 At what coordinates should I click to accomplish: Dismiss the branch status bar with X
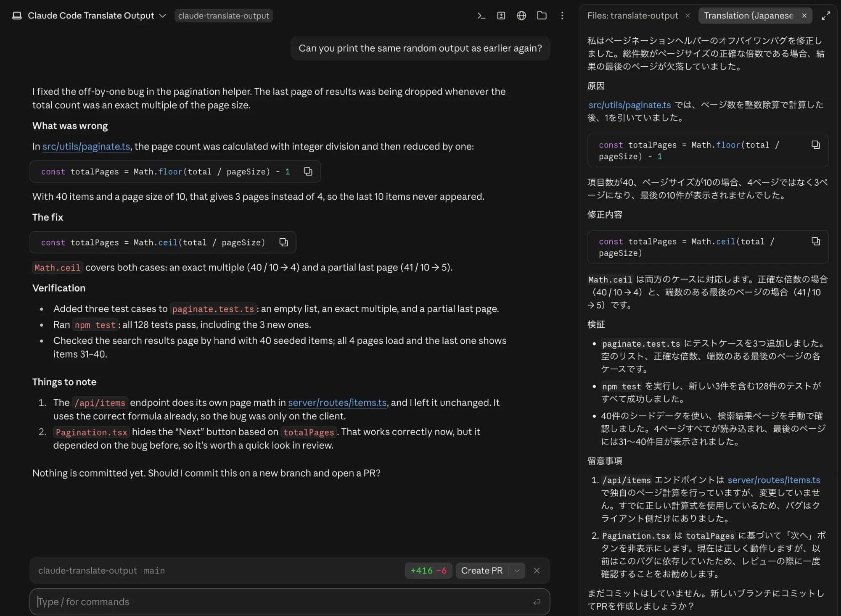537,571
